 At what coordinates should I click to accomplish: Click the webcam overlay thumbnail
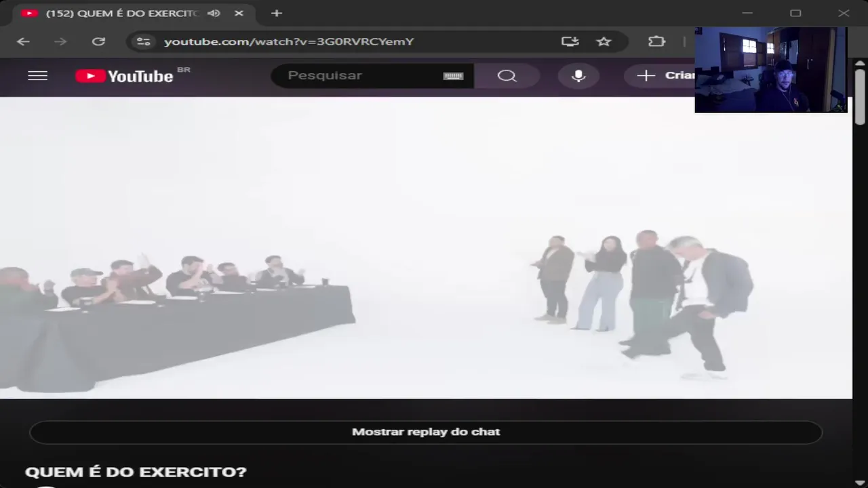(x=771, y=70)
